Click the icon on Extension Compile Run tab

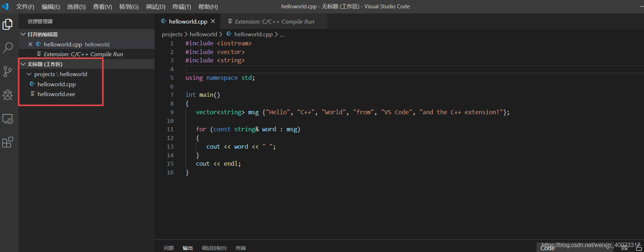coord(230,21)
